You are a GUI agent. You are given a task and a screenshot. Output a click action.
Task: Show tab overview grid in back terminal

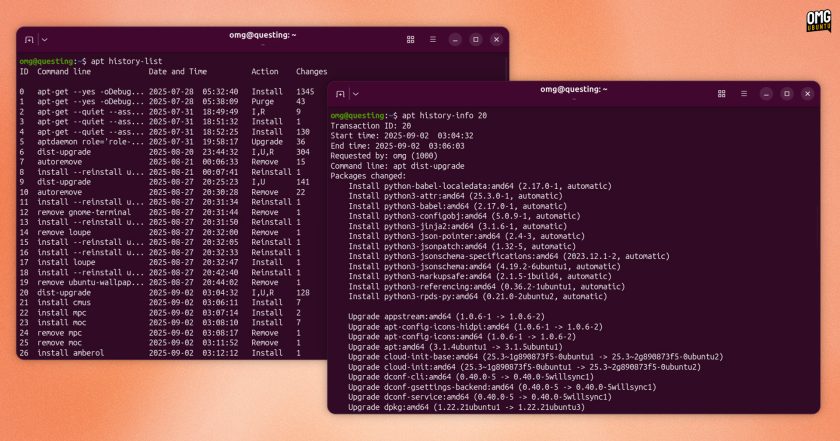pos(410,40)
